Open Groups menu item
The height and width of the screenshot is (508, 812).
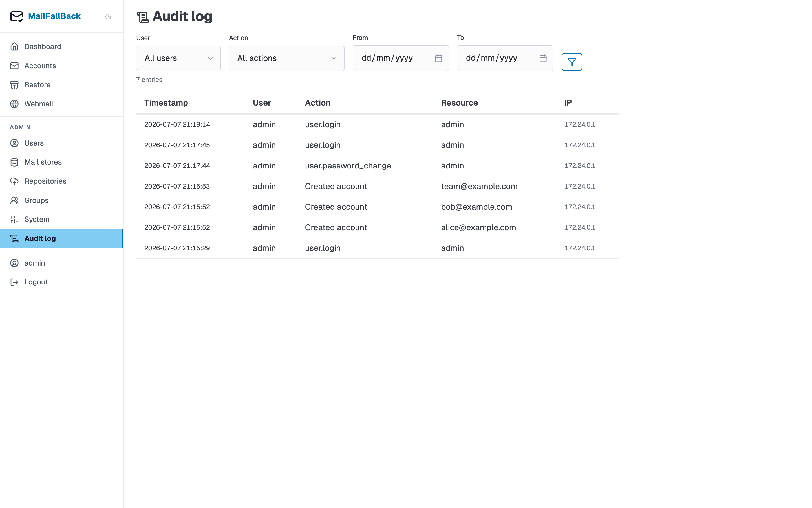click(62, 200)
